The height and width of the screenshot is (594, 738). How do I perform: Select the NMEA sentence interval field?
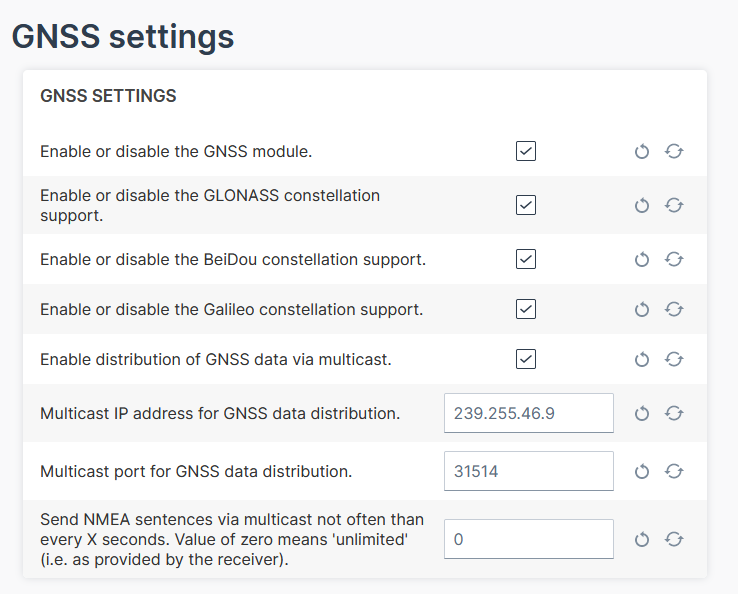tap(528, 539)
